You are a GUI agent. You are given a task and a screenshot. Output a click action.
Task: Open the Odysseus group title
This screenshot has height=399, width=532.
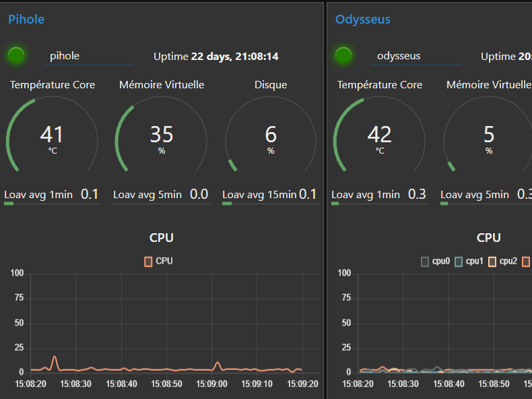point(363,20)
